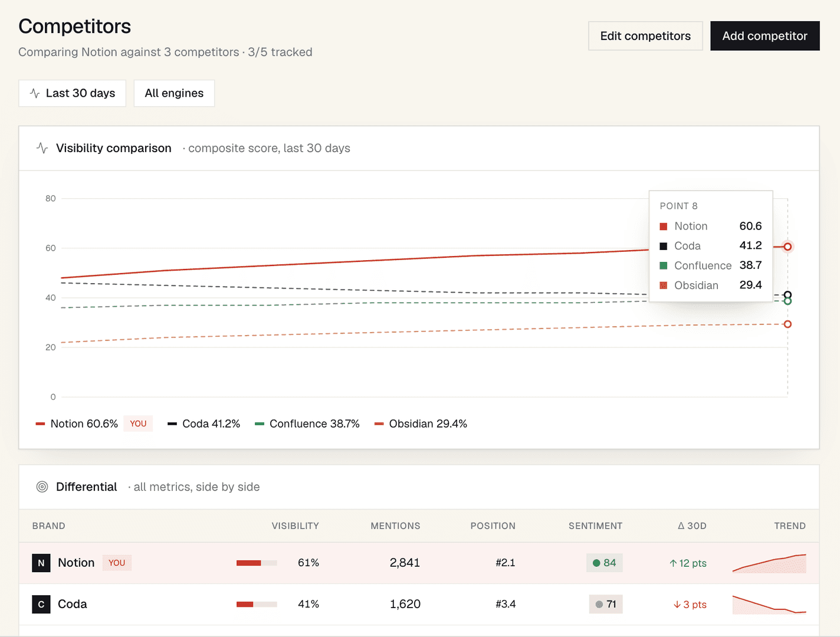The image size is (840, 637).
Task: Click the Competitors page heading
Action: coord(75,27)
